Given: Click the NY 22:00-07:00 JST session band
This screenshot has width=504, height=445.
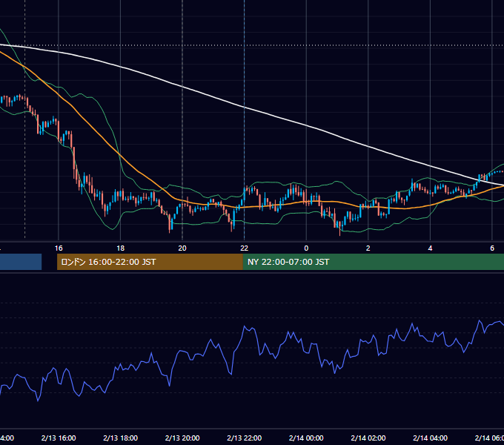Looking at the screenshot, I should point(373,262).
